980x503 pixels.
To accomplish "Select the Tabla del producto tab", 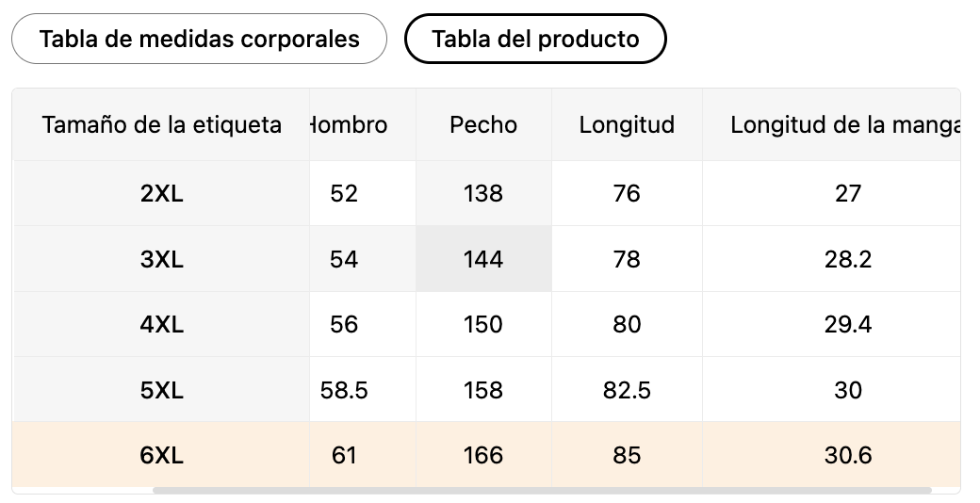I will [x=535, y=39].
